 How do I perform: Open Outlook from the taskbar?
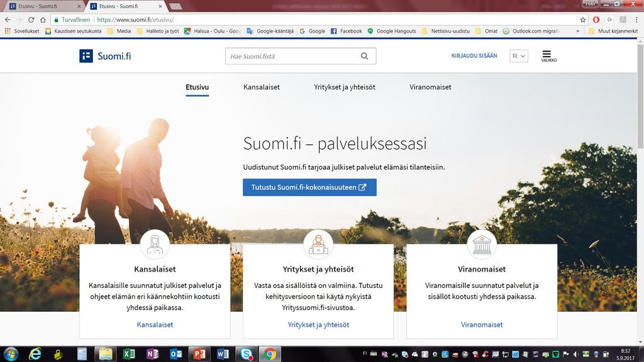coord(176,354)
